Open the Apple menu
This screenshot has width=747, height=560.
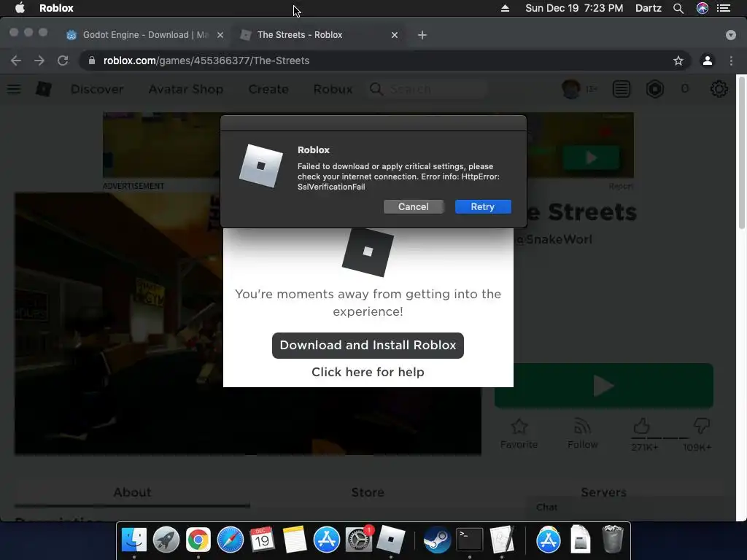click(20, 8)
